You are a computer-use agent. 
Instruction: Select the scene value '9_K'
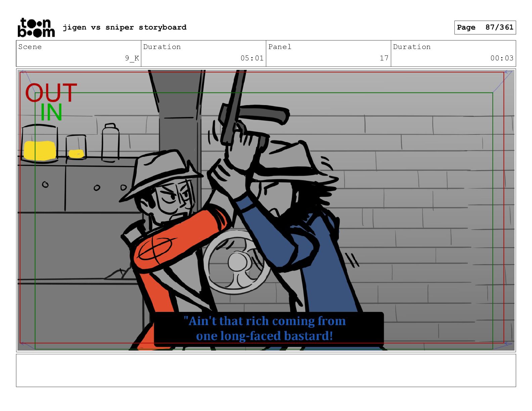[x=132, y=58]
